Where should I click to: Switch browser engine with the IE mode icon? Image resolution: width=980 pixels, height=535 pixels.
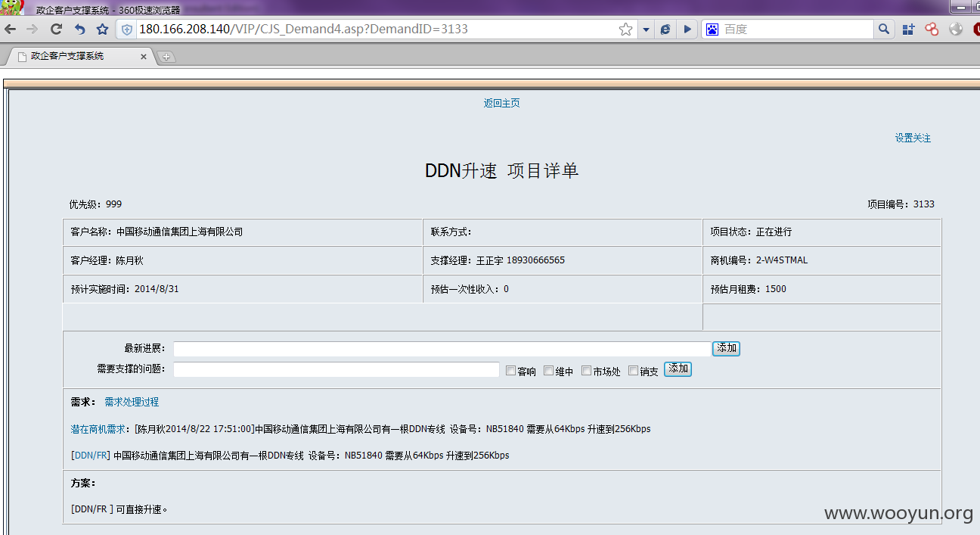pos(665,30)
